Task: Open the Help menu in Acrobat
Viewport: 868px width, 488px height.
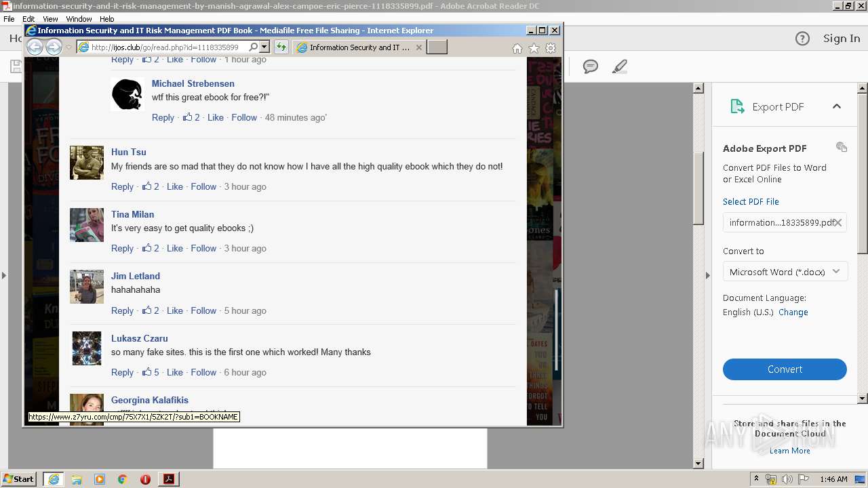Action: coord(107,19)
